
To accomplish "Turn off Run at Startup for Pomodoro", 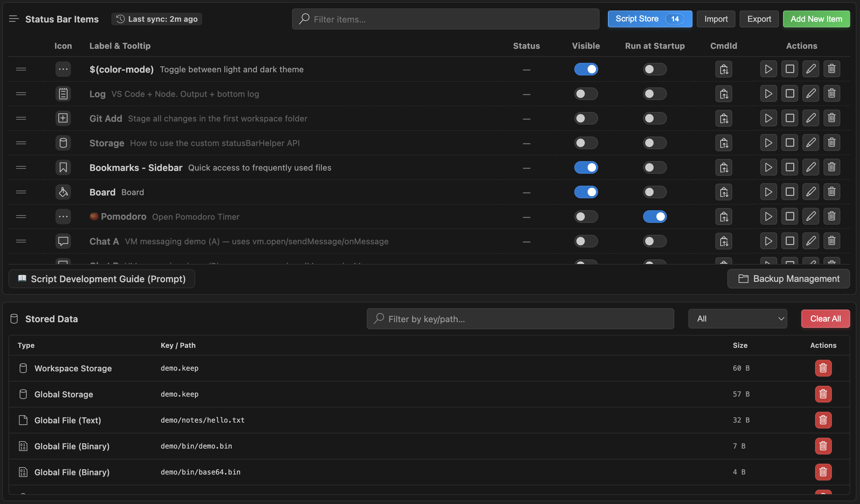I will pos(655,217).
